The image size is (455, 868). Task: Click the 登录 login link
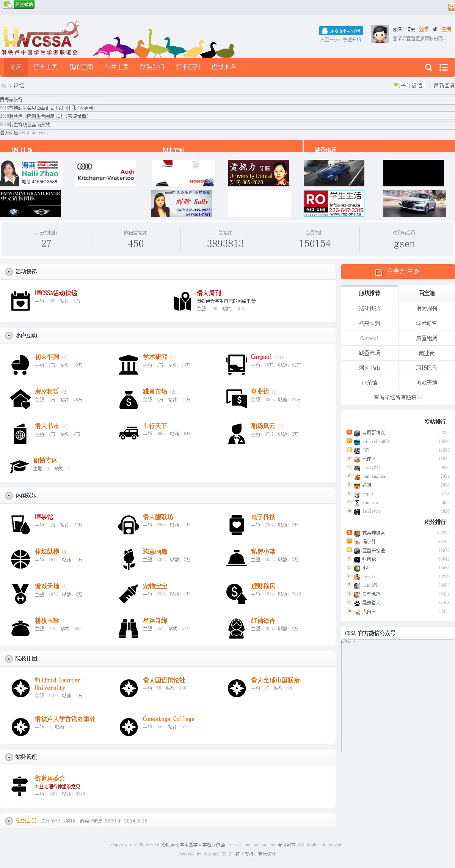pos(424,29)
